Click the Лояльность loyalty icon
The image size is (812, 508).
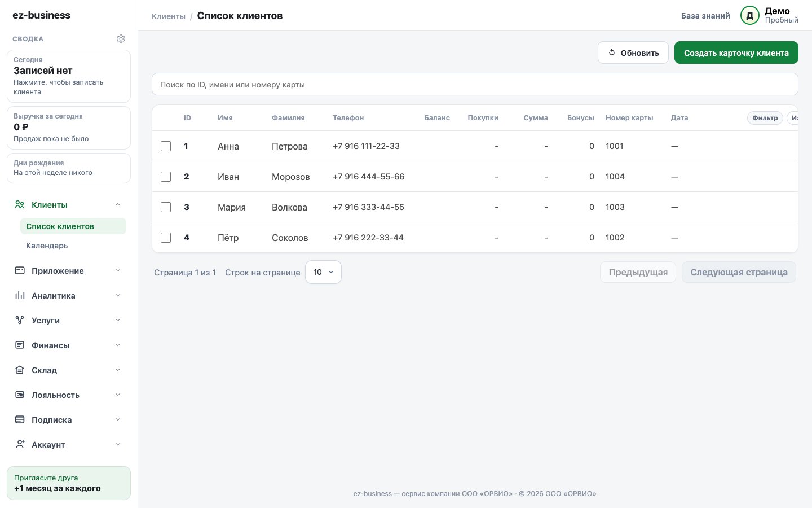(20, 395)
